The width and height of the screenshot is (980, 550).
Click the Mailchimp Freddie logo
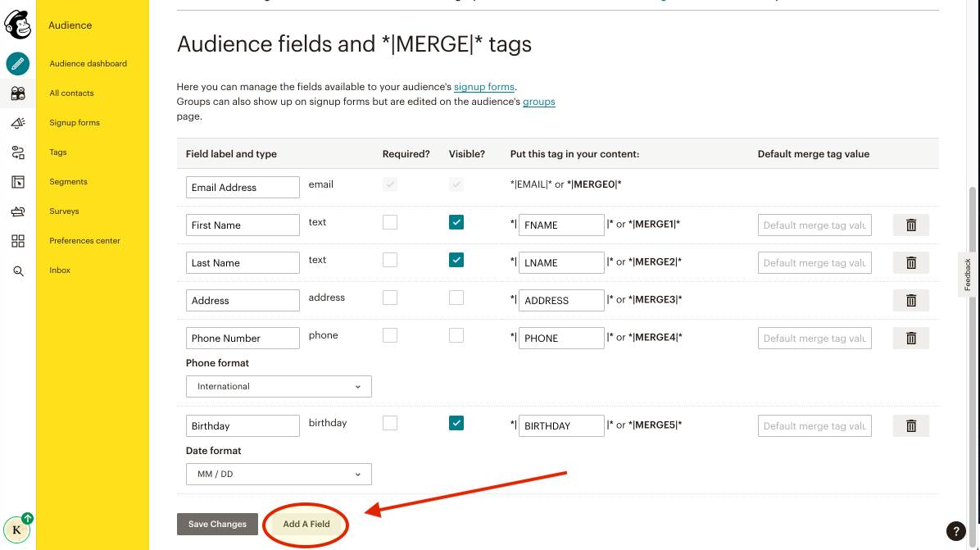click(17, 25)
